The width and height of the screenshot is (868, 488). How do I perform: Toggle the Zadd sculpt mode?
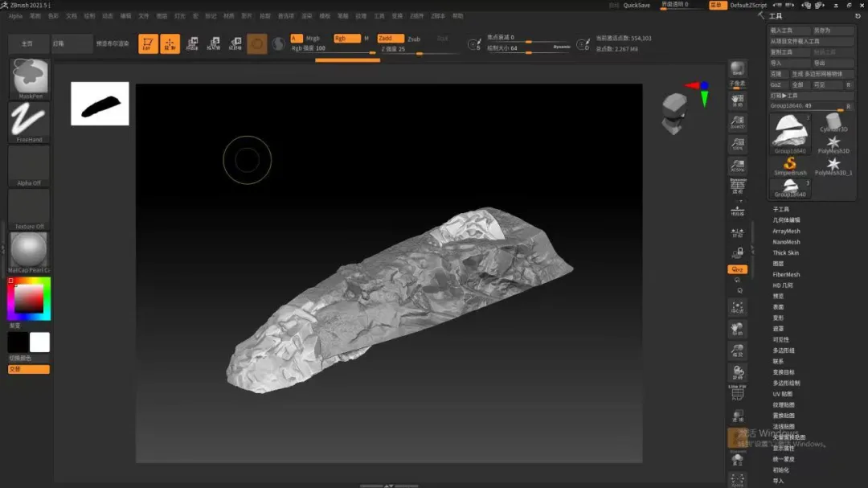pos(390,39)
